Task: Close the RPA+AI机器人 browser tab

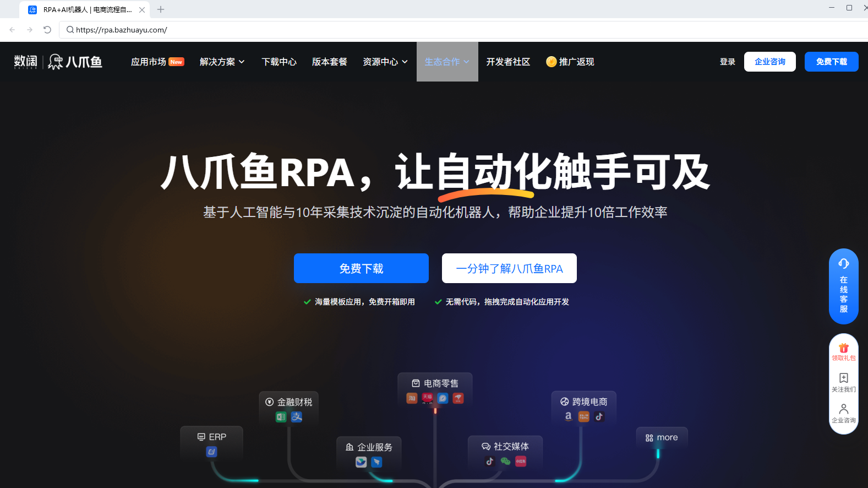Action: [142, 10]
